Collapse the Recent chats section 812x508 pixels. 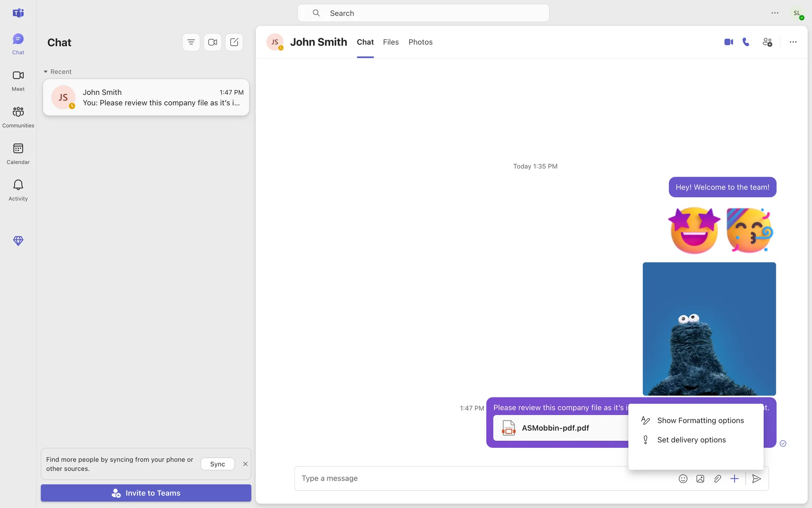point(46,72)
